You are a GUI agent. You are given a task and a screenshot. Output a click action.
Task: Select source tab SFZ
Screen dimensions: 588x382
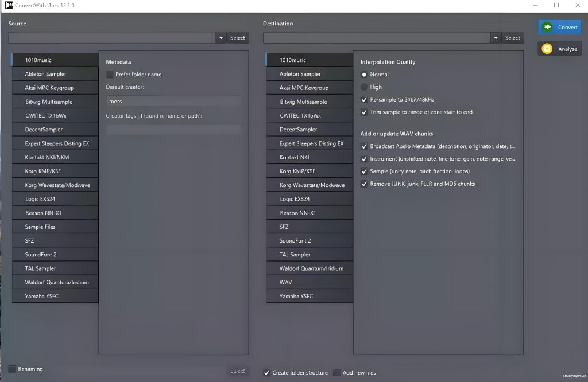pos(55,240)
